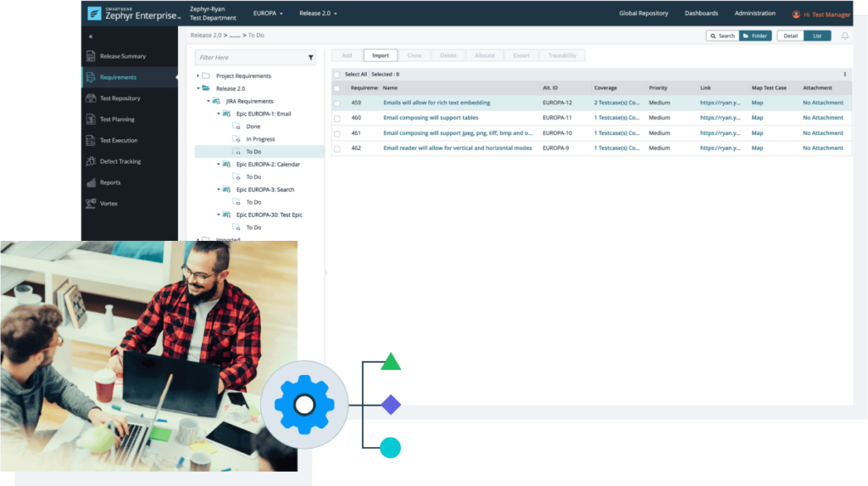Screen dimensions: 868x486
Task: Click '2 Testcase(s)' coverage for EUROPA-12
Action: coord(617,103)
